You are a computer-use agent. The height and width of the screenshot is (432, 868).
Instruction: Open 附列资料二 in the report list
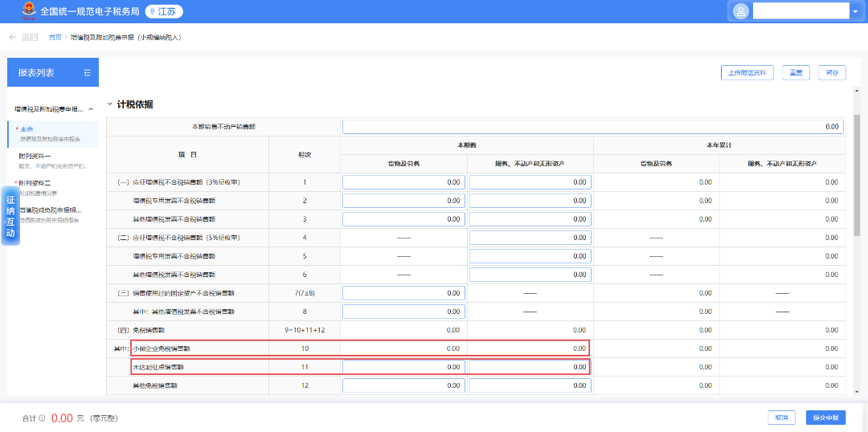[x=35, y=183]
